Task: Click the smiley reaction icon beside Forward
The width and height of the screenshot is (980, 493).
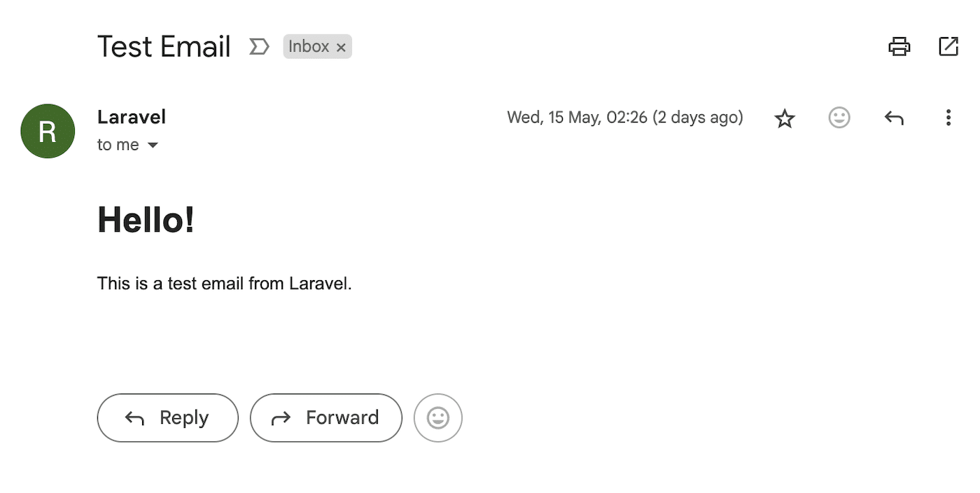Action: 437,417
